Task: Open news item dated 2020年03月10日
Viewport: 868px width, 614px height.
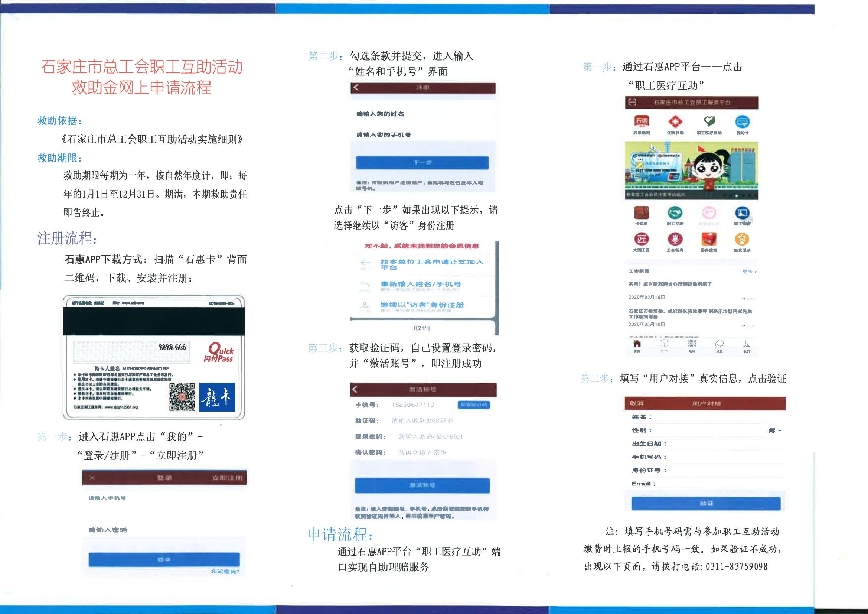Action: click(690, 318)
